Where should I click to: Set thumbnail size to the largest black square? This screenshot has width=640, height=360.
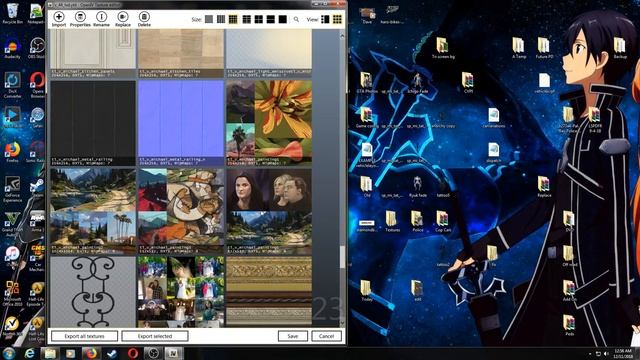click(x=282, y=19)
